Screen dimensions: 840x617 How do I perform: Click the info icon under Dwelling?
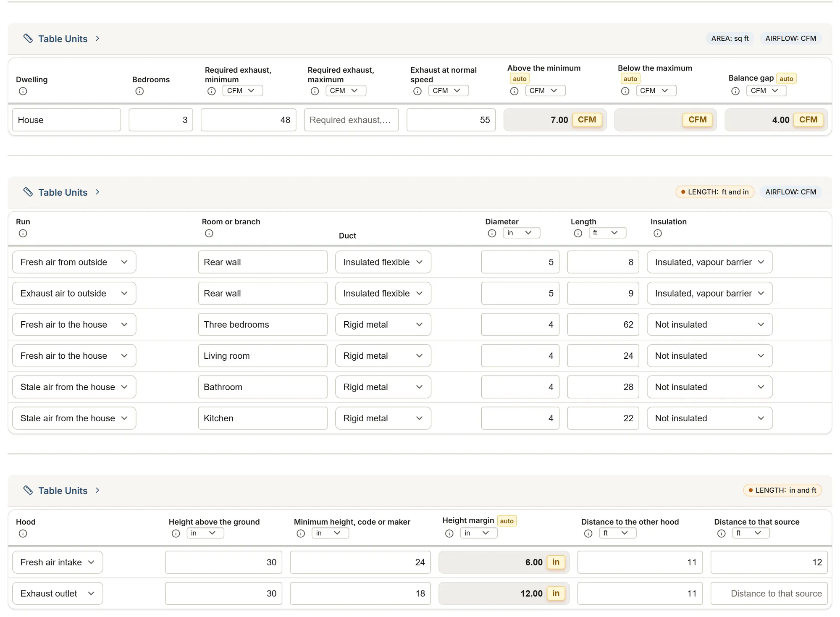pyautogui.click(x=23, y=91)
